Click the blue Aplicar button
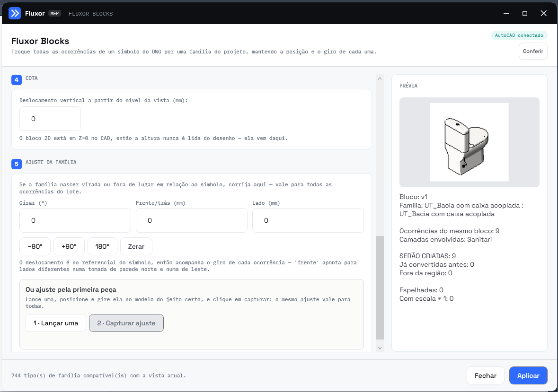This screenshot has width=558, height=392. 528,375
